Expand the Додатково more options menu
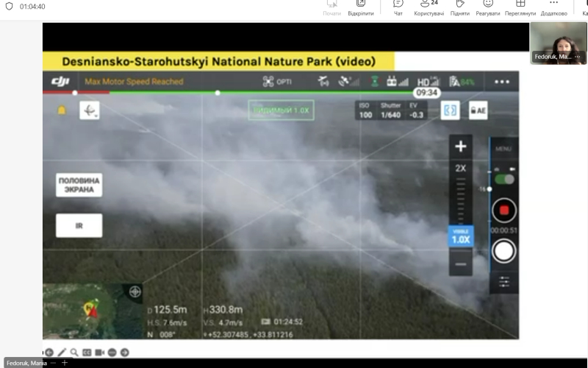Screen dimensions: 588x368 (x=553, y=7)
